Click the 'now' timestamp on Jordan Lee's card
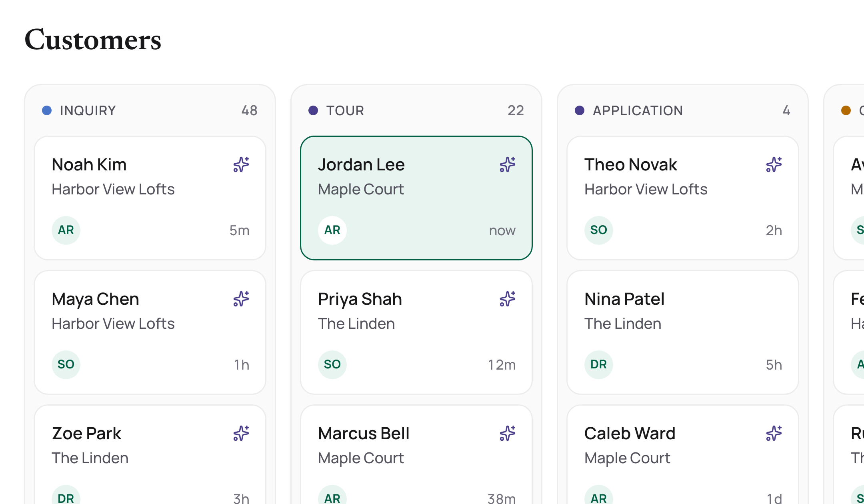Viewport: 864px width, 504px height. pos(502,231)
